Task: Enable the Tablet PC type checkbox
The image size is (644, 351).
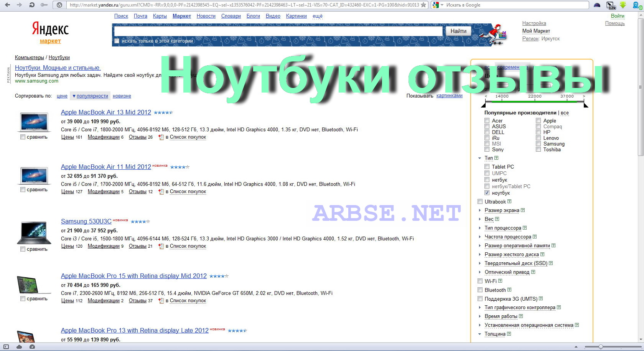Action: 487,167
